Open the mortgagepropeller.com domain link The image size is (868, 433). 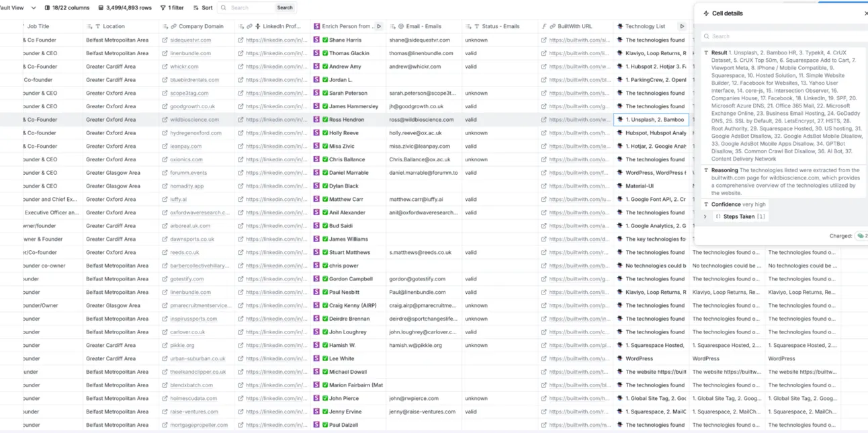[x=198, y=425]
